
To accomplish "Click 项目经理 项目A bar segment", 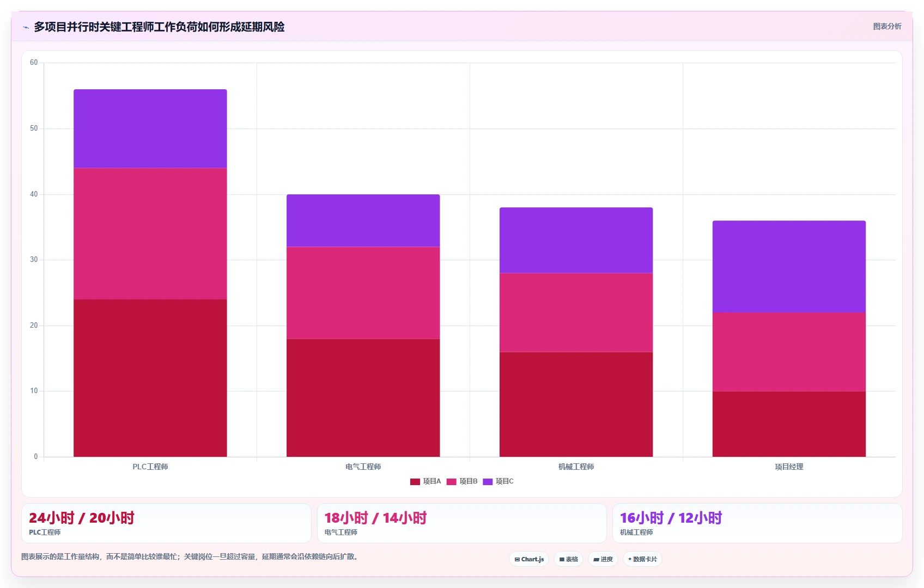I will [x=789, y=424].
